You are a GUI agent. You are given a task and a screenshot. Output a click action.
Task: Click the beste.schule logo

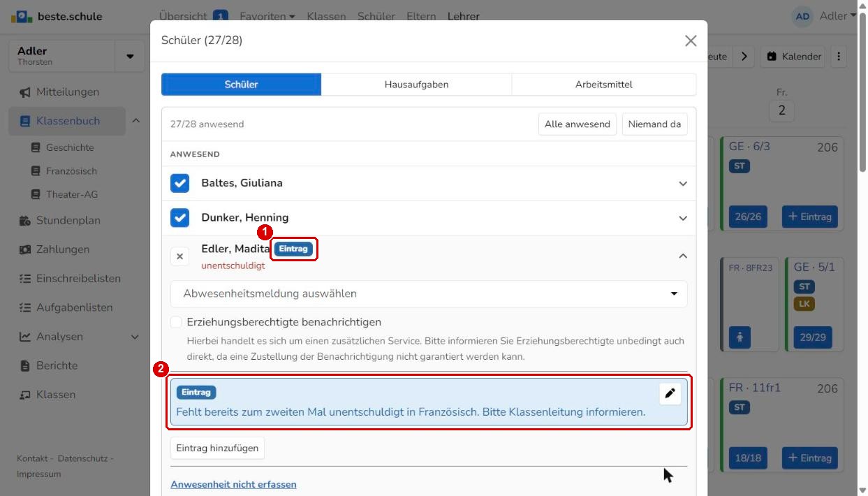coord(57,16)
